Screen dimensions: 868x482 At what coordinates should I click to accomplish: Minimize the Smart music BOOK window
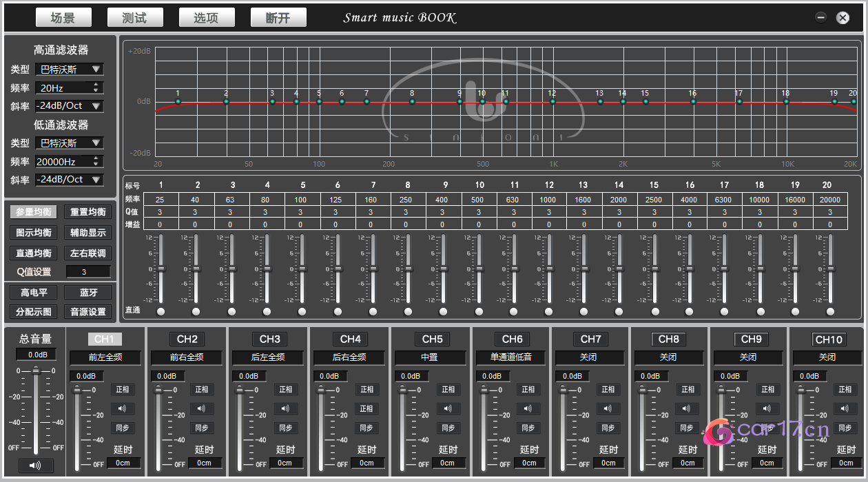point(820,18)
